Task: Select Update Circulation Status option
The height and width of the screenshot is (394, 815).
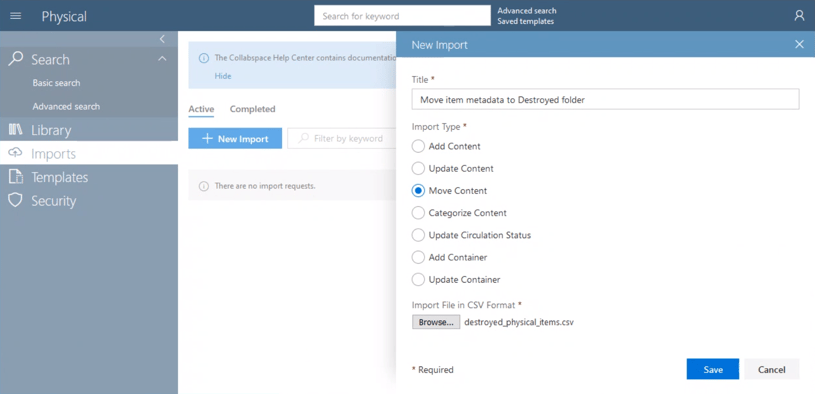Action: click(418, 235)
